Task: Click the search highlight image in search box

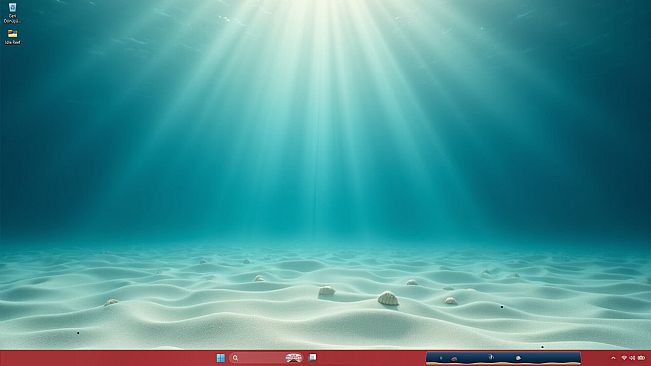Action: coord(294,358)
